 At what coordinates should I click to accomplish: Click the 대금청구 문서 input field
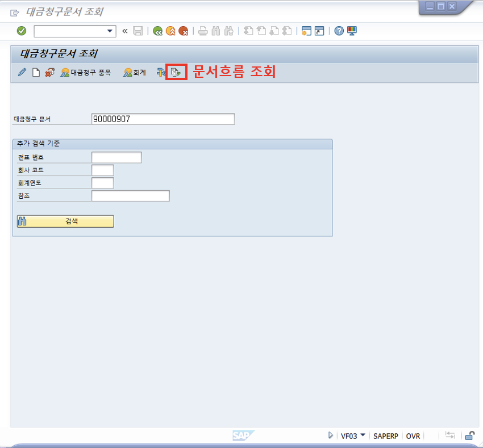(x=163, y=119)
